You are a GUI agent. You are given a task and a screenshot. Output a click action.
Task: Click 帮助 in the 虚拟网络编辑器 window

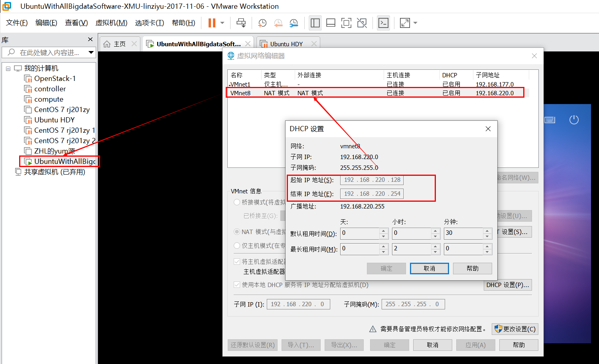click(x=519, y=345)
